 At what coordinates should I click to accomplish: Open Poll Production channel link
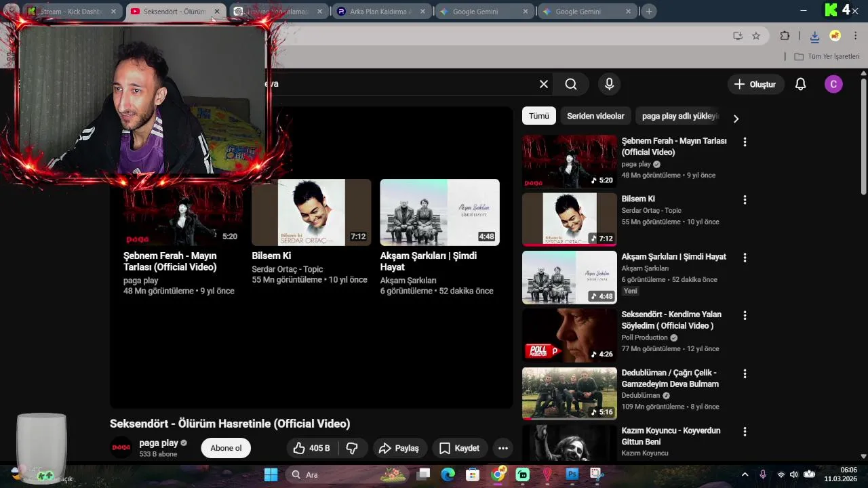click(x=645, y=338)
